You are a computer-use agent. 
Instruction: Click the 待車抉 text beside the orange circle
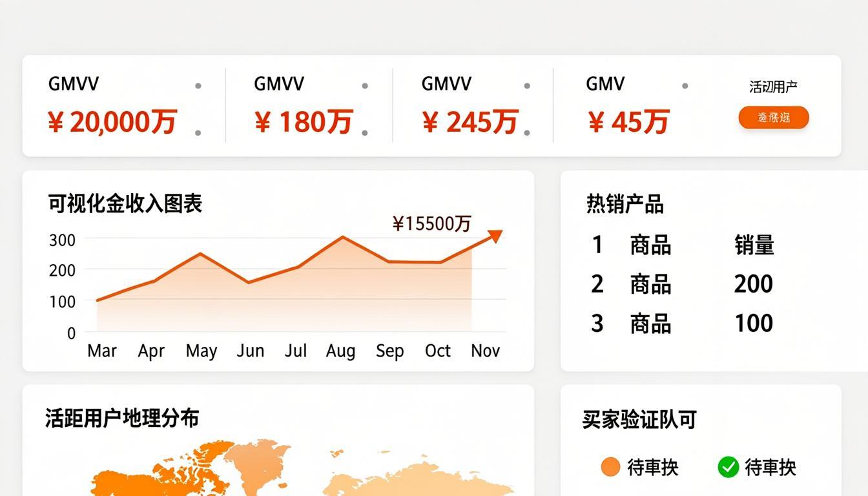653,467
